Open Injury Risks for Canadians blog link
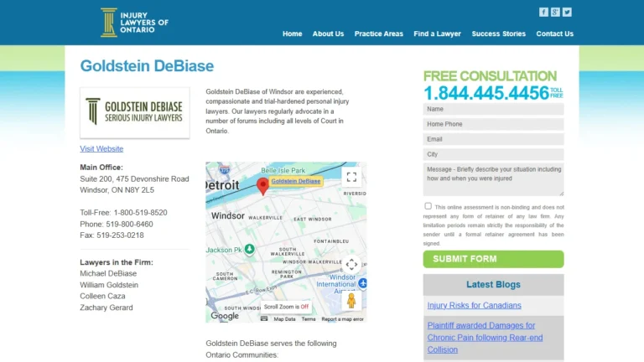Screen dimensions: 644x362 click(x=474, y=305)
